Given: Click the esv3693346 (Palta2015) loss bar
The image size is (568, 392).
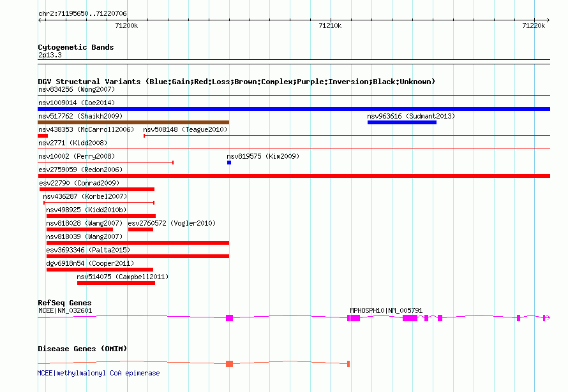Looking at the screenshot, I should [x=137, y=256].
